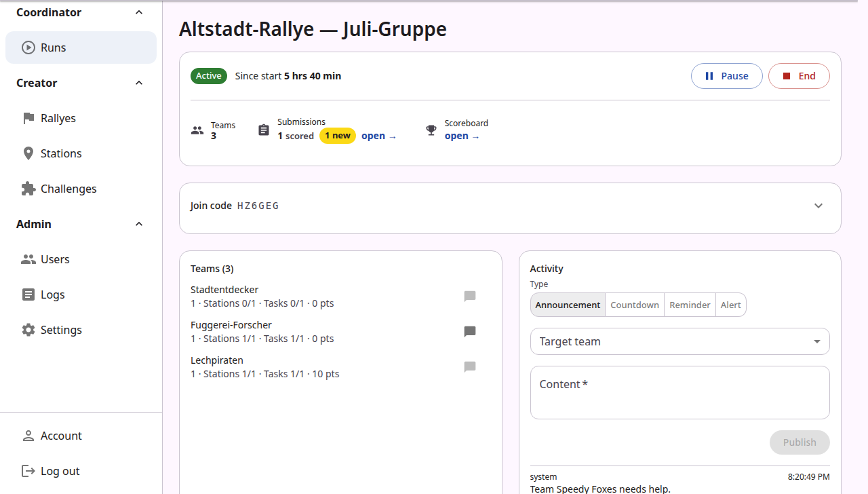Open Challenges via the puzzle piece icon

pyautogui.click(x=28, y=189)
